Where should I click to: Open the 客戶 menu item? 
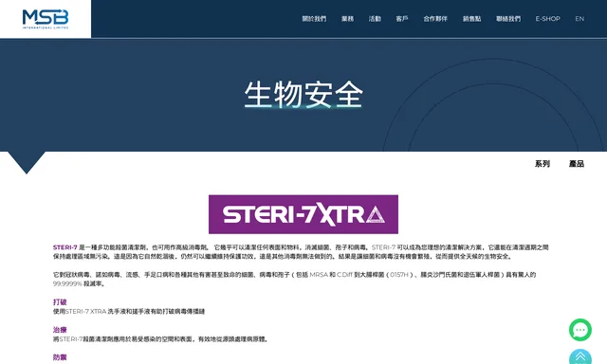[x=402, y=19]
